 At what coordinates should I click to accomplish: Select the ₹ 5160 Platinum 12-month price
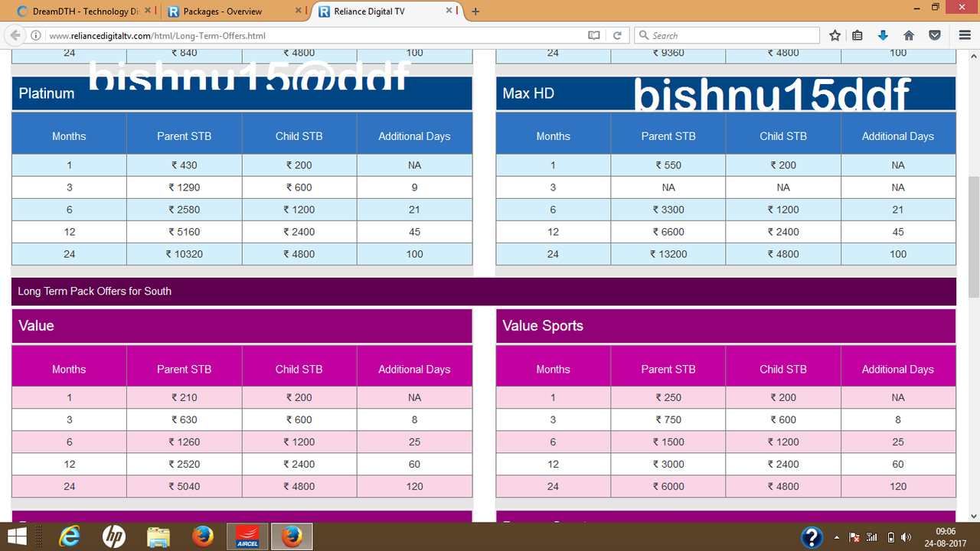184,232
